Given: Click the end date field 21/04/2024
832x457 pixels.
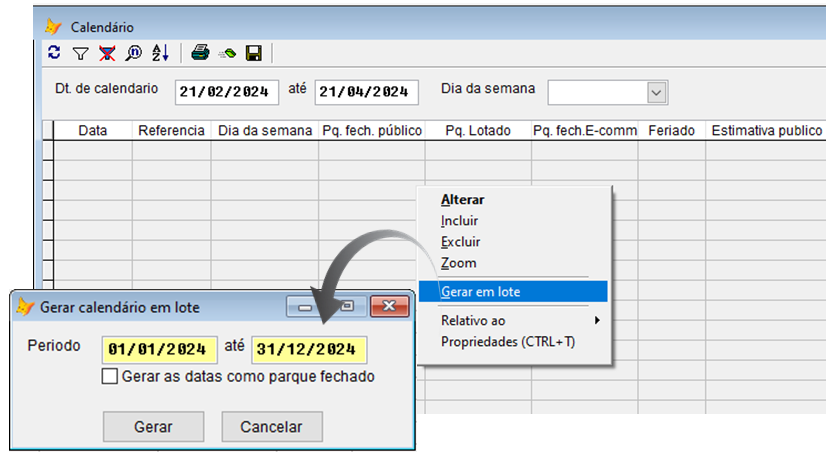Looking at the screenshot, I should click(x=367, y=92).
